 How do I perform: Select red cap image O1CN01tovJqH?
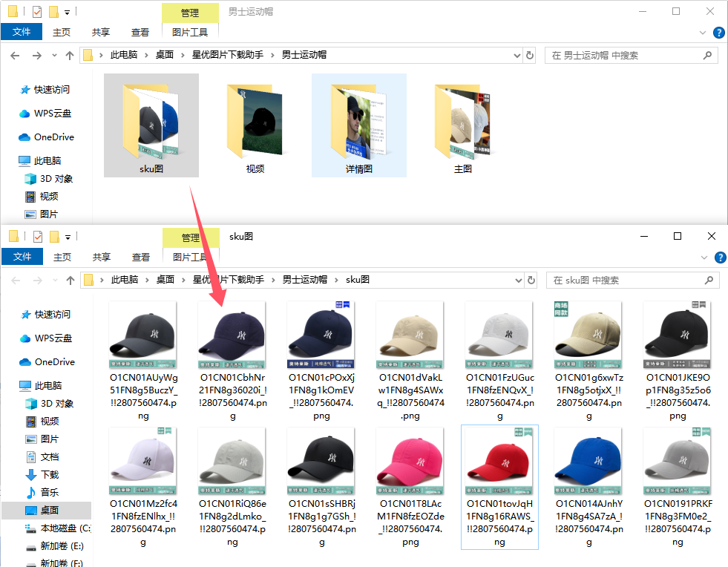pos(499,486)
